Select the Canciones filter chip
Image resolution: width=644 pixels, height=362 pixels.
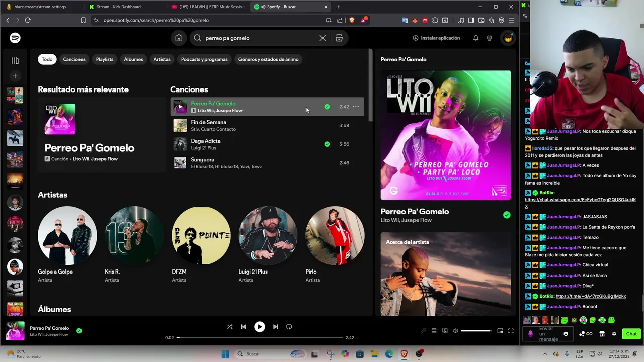tap(74, 59)
